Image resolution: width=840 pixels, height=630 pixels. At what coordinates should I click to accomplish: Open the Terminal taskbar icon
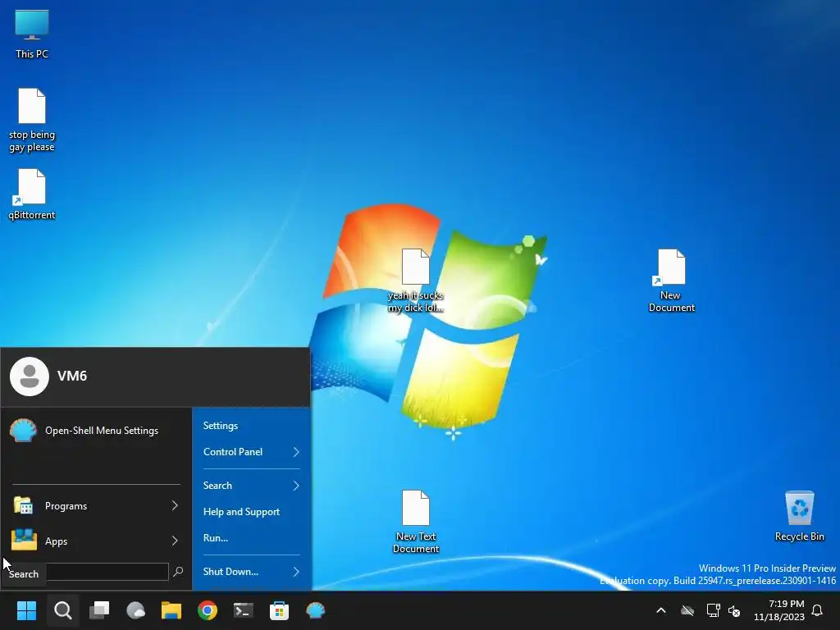243,610
